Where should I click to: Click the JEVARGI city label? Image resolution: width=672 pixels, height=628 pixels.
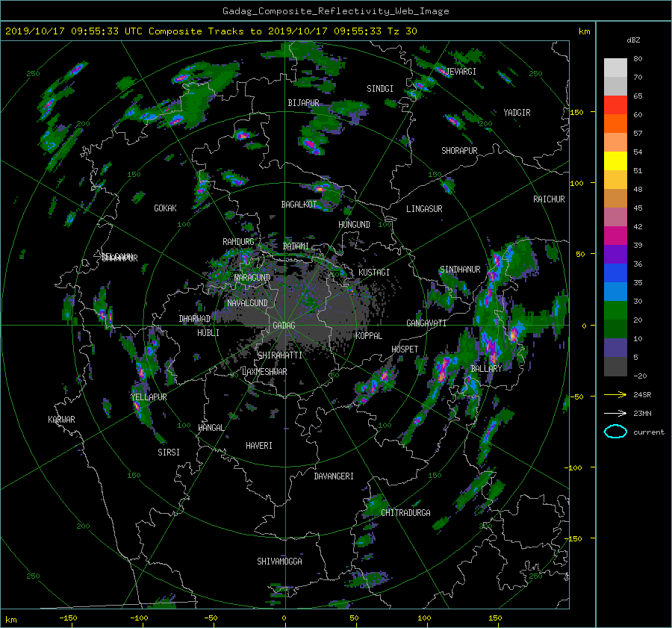461,72
